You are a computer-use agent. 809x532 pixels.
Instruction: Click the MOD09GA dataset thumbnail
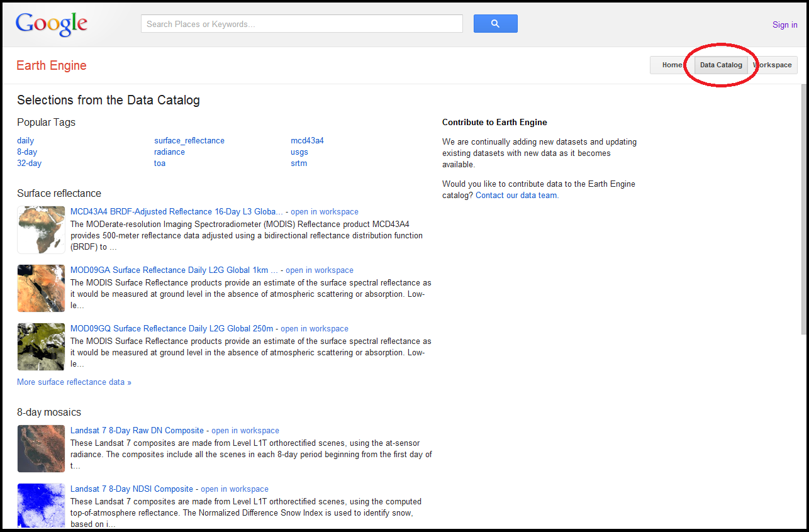pos(41,288)
